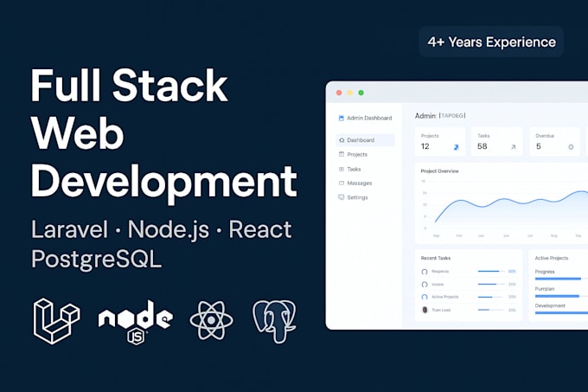The width and height of the screenshot is (588, 392).
Task: Click the bar under Progress label
Action: 561,279
